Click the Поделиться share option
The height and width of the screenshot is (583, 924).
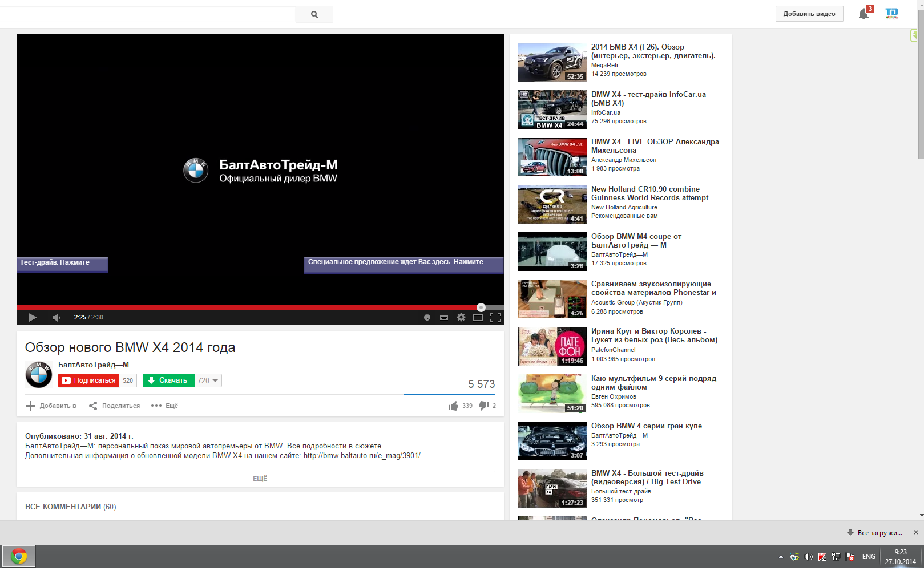click(114, 406)
